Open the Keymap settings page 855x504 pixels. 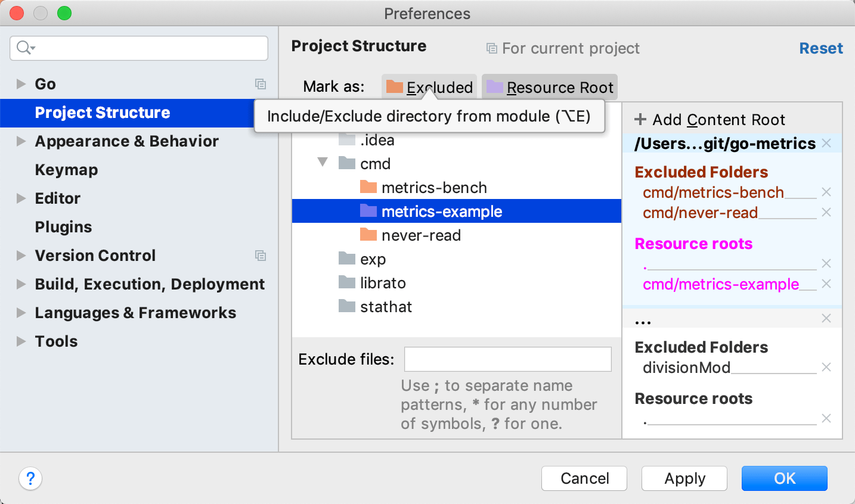click(66, 170)
